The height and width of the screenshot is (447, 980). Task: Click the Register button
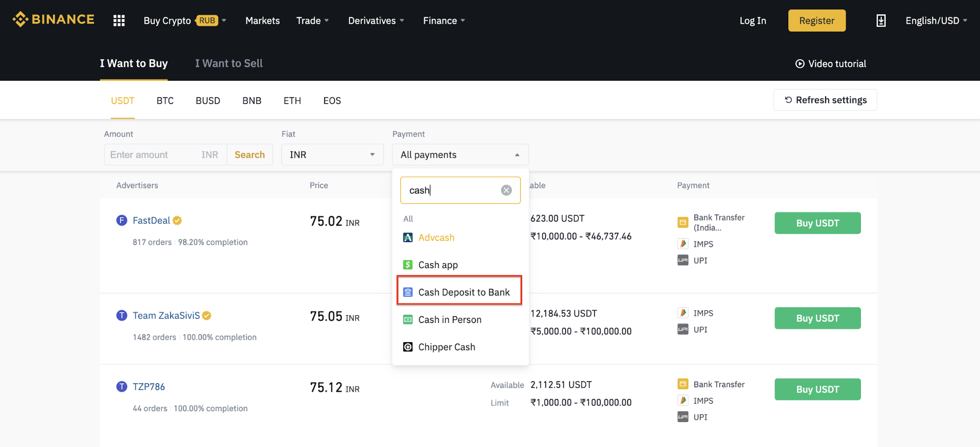pyautogui.click(x=817, y=21)
